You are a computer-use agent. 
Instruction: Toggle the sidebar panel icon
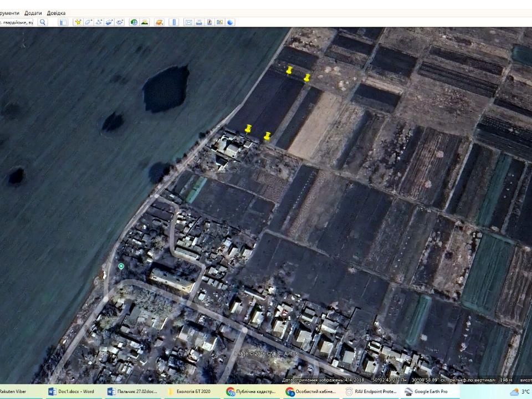pos(63,22)
